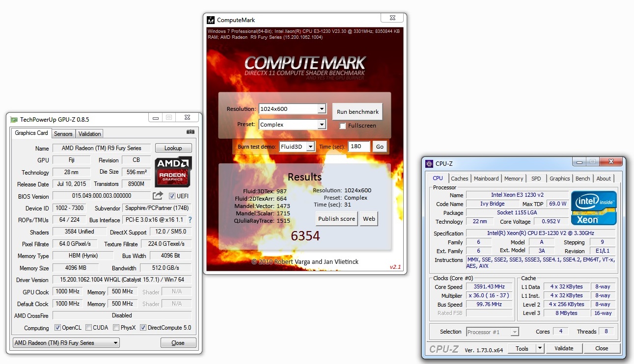Enable the PhysX checkbox

pyautogui.click(x=116, y=328)
